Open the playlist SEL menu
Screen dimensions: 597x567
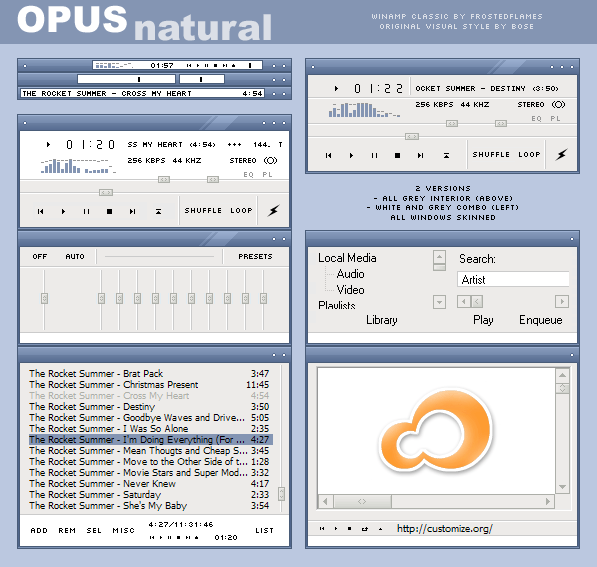(94, 530)
